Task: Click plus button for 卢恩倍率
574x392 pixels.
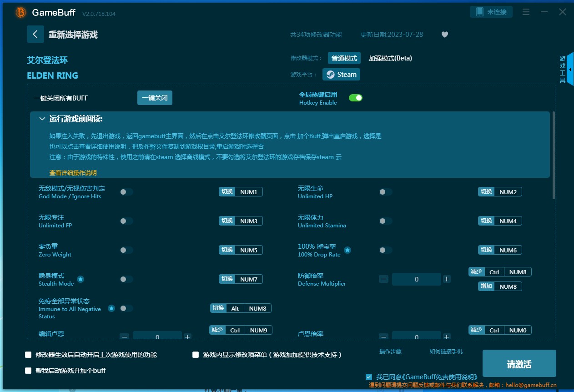Action: click(x=447, y=337)
